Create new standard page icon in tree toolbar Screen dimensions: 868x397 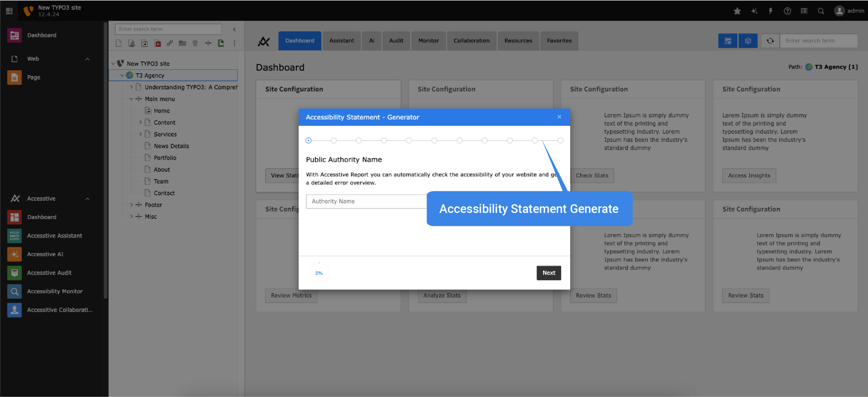tap(118, 43)
